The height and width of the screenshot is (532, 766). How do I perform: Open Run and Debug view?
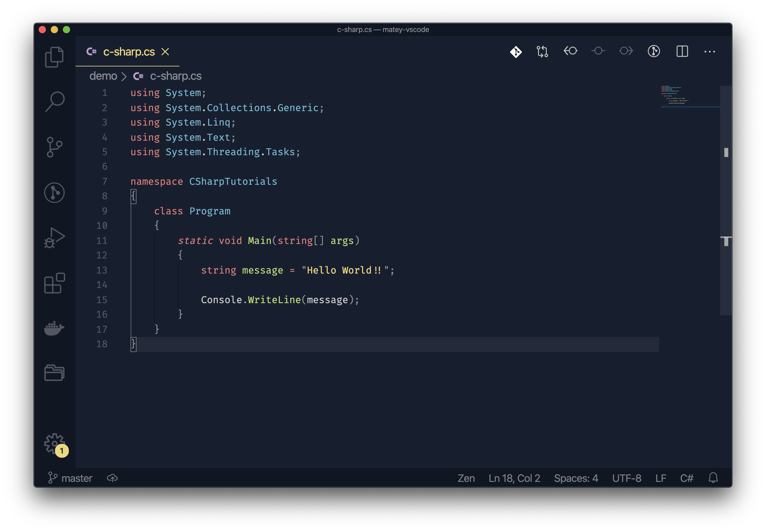54,238
